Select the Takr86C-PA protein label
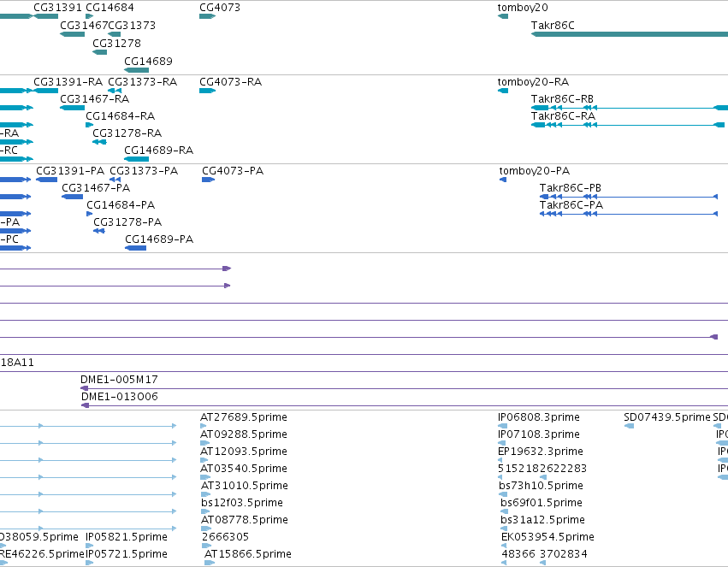Image resolution: width=728 pixels, height=567 pixels. pos(571,205)
